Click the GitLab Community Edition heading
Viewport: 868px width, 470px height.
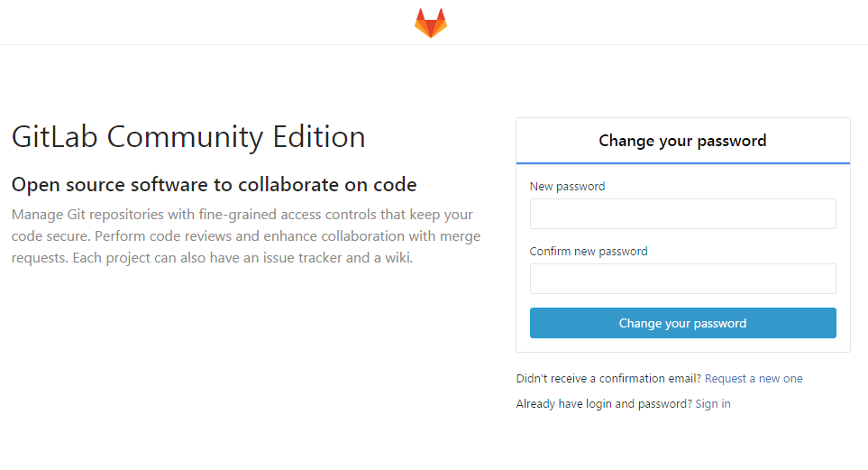pos(188,137)
